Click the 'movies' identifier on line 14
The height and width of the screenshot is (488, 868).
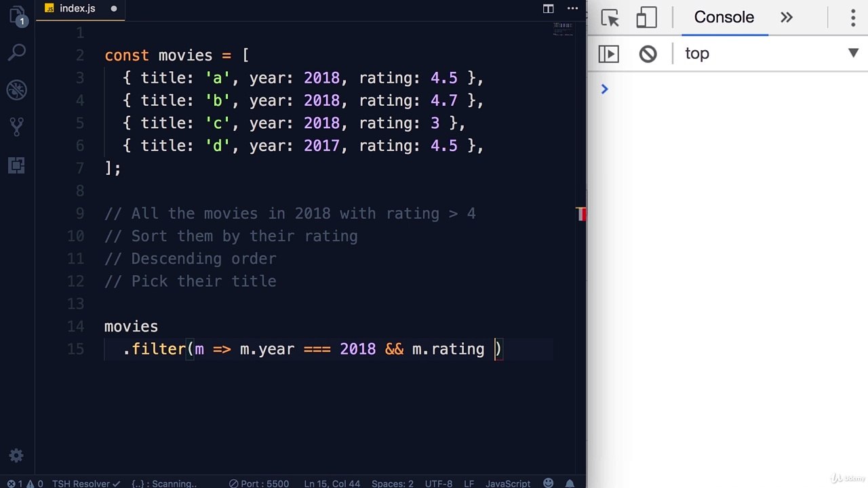pos(132,327)
